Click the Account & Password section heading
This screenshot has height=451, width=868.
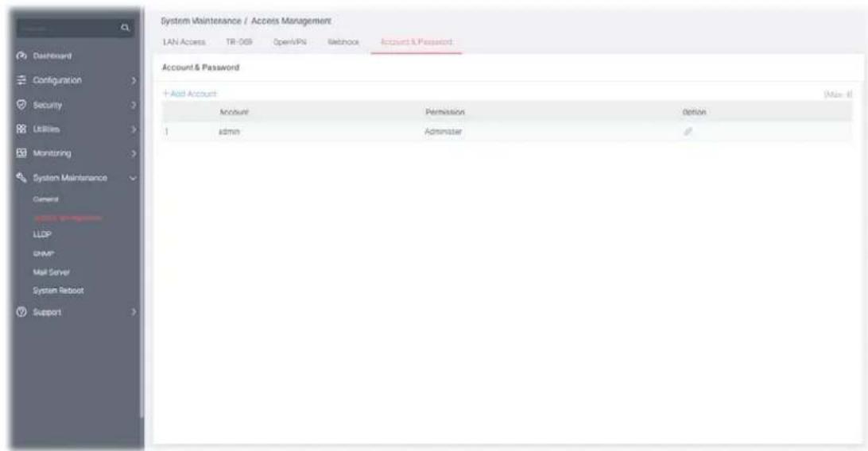click(x=200, y=67)
